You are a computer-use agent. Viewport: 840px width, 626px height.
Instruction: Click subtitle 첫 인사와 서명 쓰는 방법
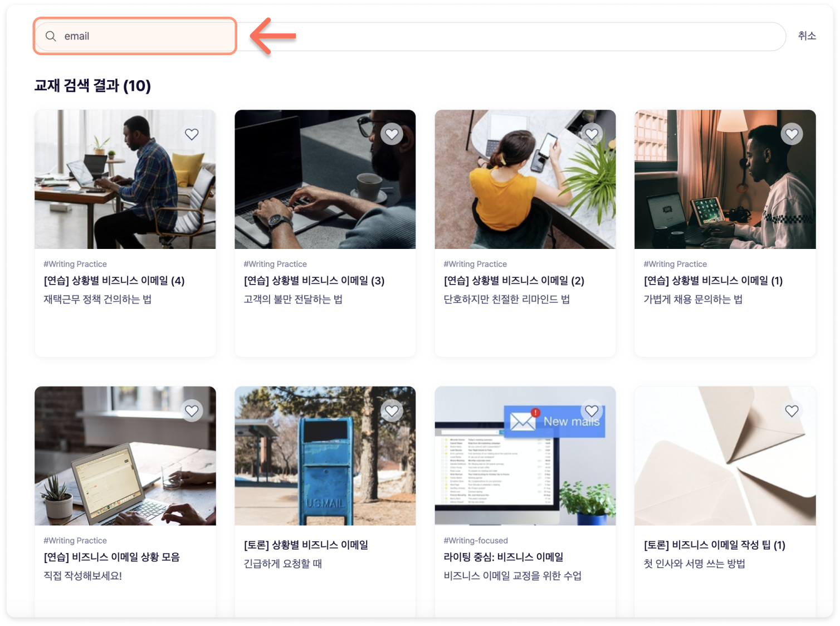click(695, 564)
